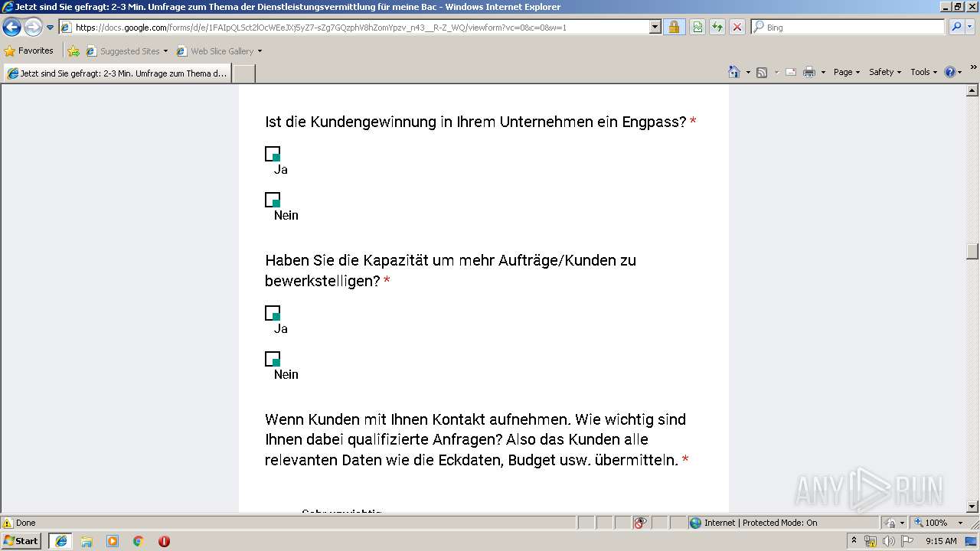The width and height of the screenshot is (980, 551).
Task: Select the 'Jetzt sind Sie gefragt' tab
Action: (x=117, y=73)
